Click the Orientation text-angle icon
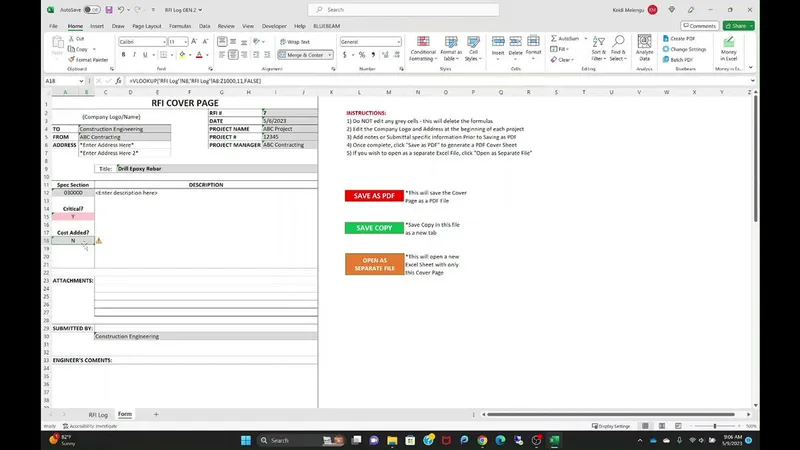This screenshot has width=800, height=450. pyautogui.click(x=257, y=42)
